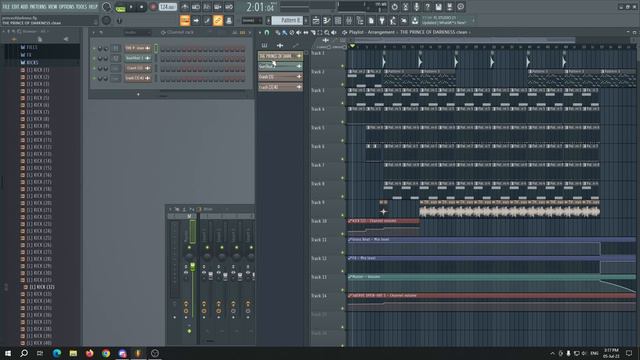640x360 pixels.
Task: Select Crash (3) #2 in picker panel
Action: pyautogui.click(x=280, y=87)
